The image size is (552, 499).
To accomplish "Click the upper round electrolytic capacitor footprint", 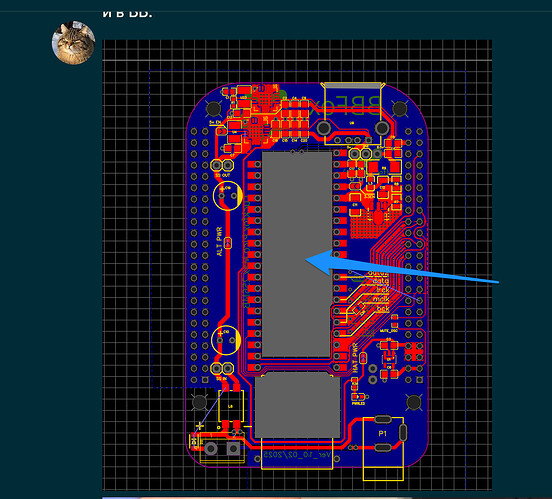I will tap(228, 196).
